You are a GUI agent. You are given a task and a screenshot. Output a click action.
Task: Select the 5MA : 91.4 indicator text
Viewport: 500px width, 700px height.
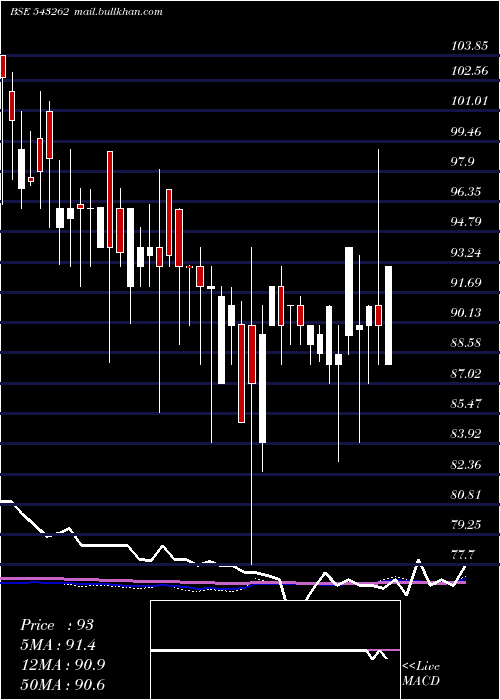tap(58, 645)
